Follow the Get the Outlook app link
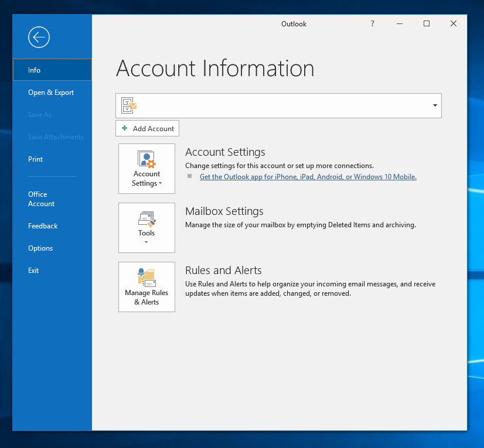Viewport: 484px width, 448px height. [308, 177]
